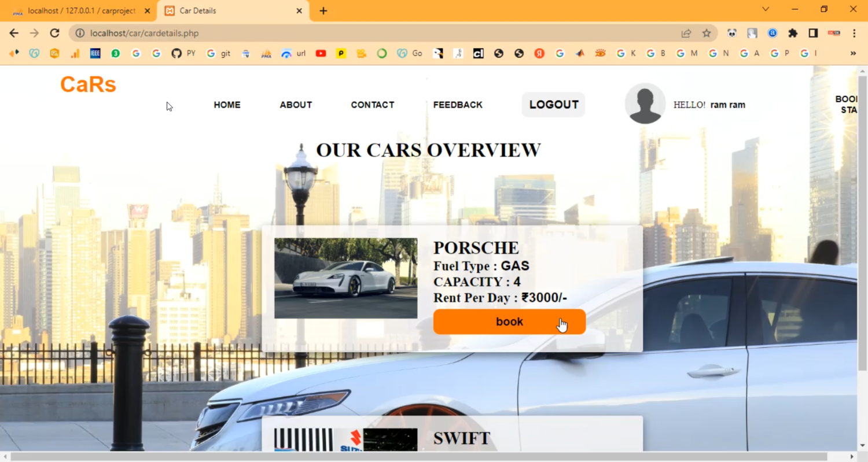Open the Yandex bookmark icon

[539, 53]
